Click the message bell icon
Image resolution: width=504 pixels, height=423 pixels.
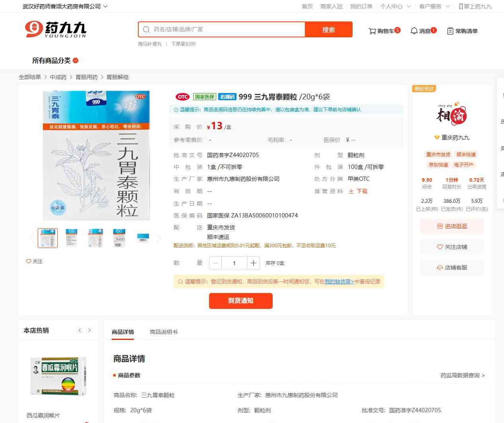[x=414, y=31]
